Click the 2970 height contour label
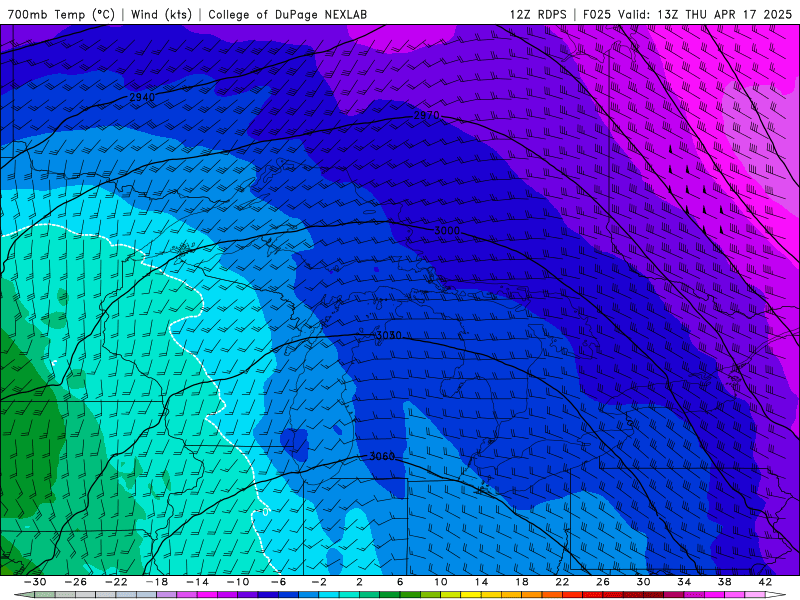 tap(426, 115)
